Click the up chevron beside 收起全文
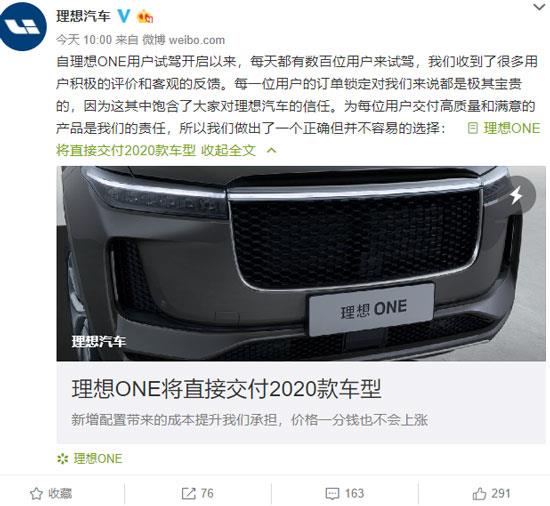This screenshot has height=506, width=550. pyautogui.click(x=272, y=151)
